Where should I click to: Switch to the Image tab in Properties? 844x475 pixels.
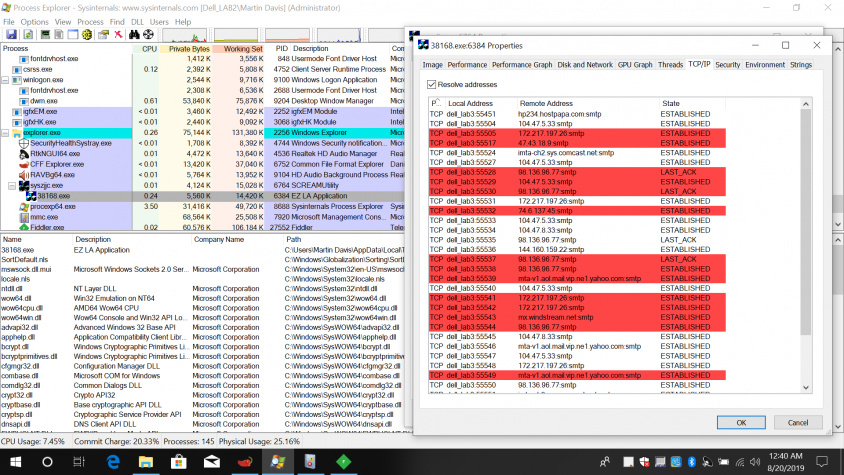pos(432,65)
